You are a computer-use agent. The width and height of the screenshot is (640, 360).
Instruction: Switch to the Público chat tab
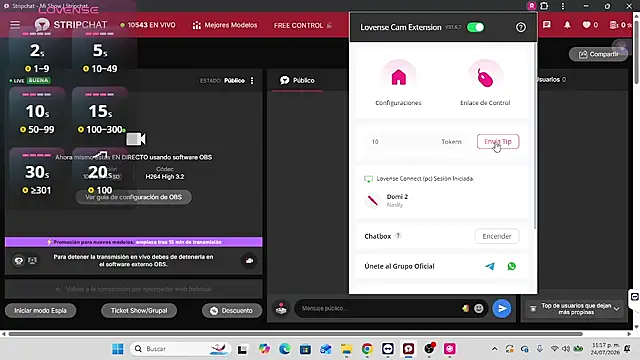297,80
